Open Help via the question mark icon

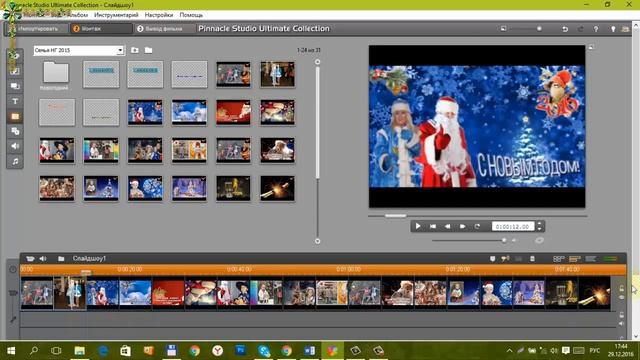596,29
